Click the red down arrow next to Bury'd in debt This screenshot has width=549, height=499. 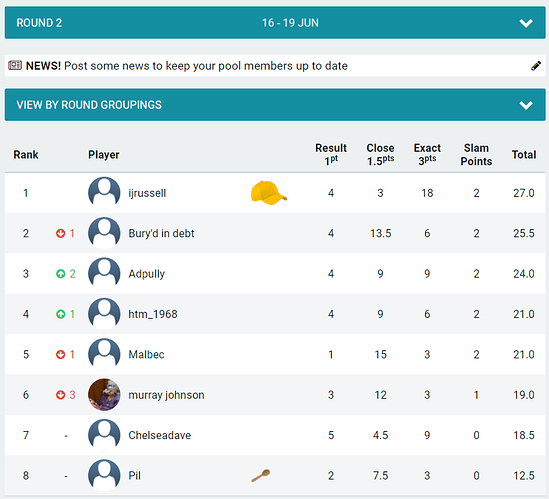point(61,233)
